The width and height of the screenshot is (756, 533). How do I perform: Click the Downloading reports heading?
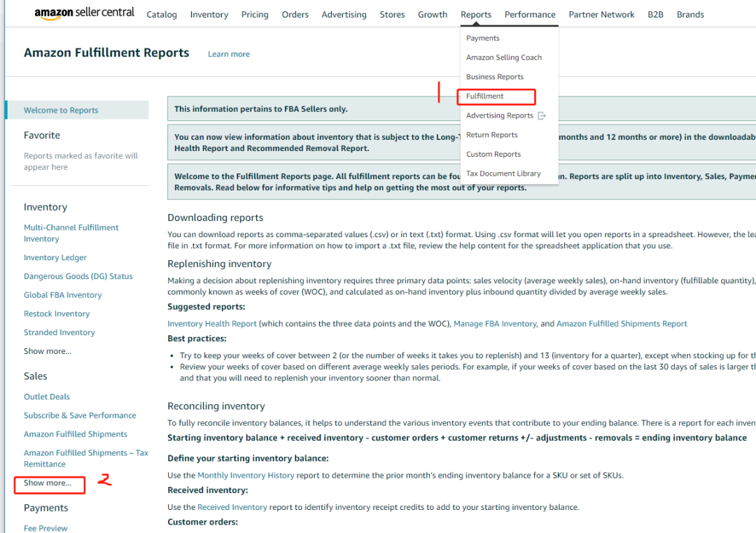point(215,218)
